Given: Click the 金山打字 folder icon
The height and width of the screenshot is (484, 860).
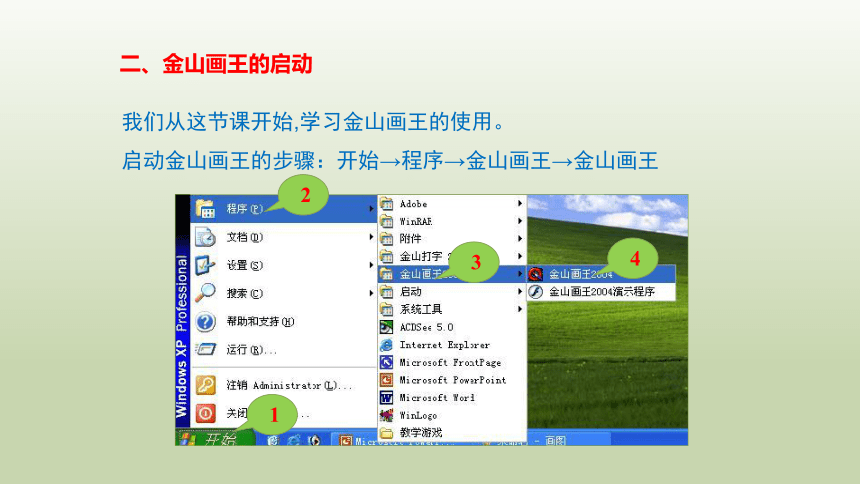Looking at the screenshot, I should click(387, 256).
